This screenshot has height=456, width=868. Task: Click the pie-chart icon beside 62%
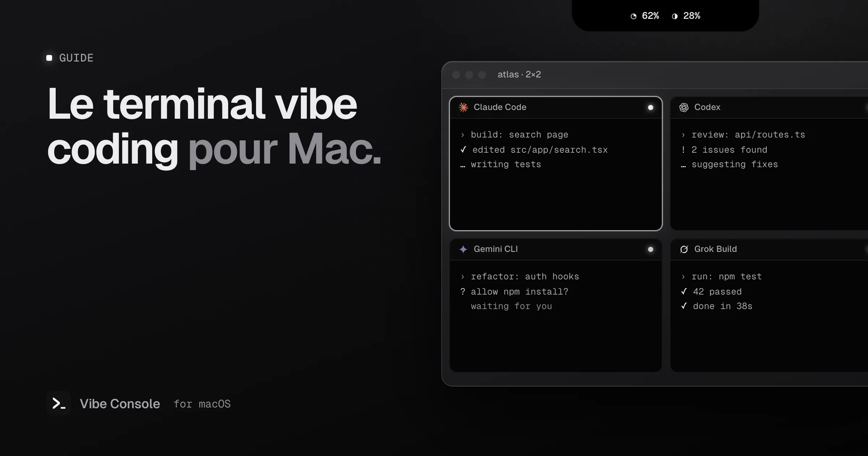[x=634, y=16]
